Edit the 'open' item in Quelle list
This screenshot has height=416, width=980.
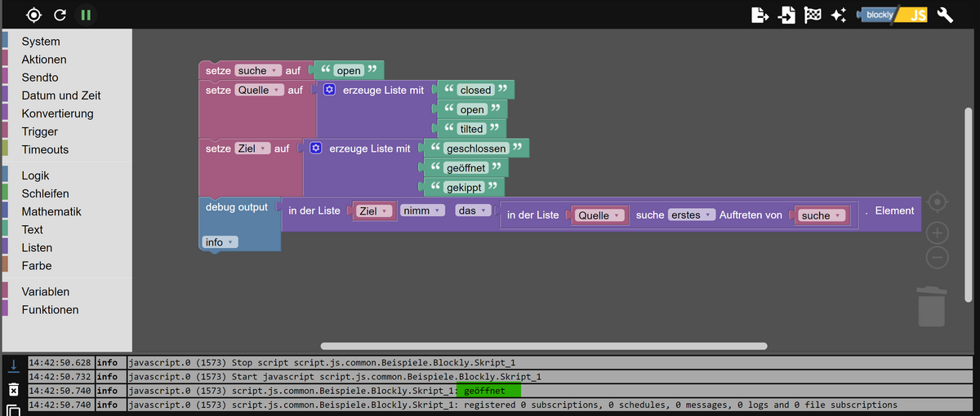click(472, 109)
